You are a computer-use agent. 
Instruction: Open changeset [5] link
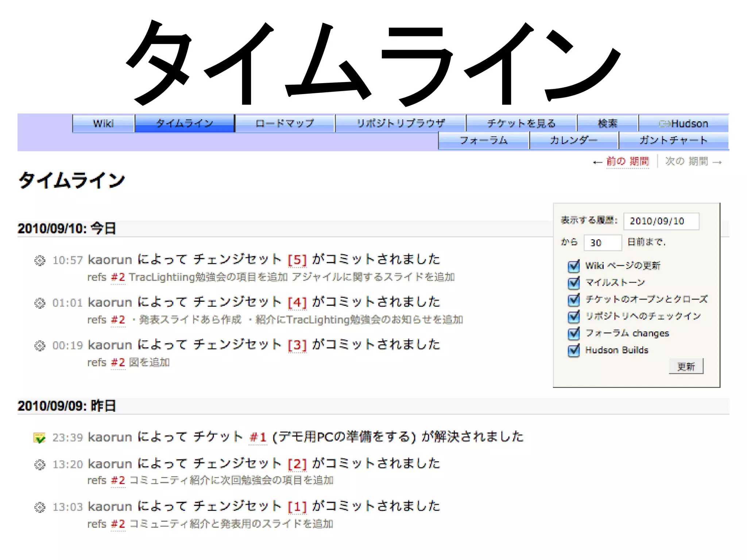point(297,260)
